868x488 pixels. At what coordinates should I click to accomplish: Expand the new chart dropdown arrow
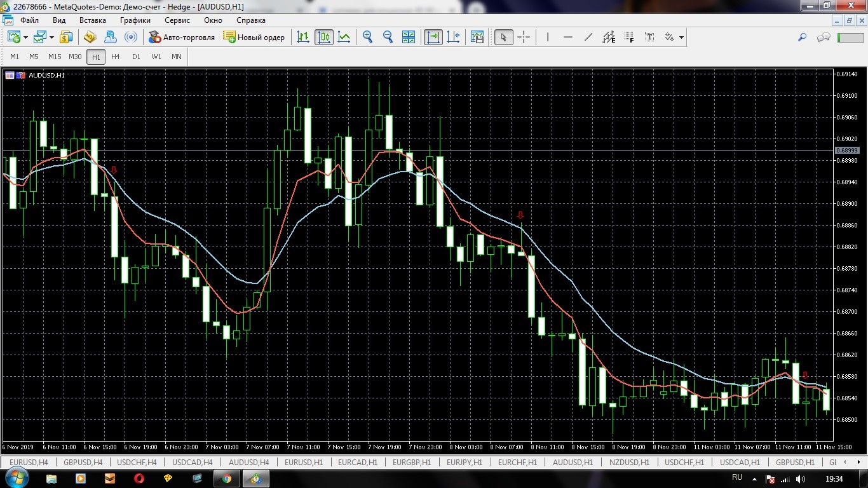25,37
